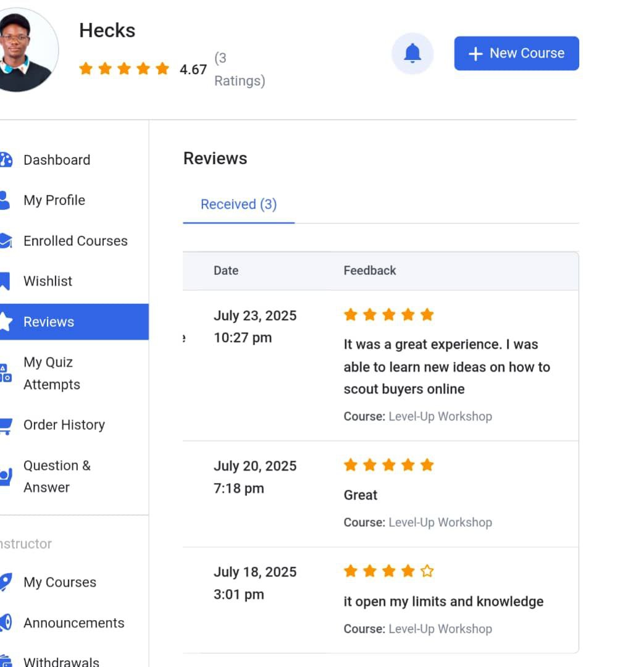644x667 pixels.
Task: Open the notification bell
Action: click(x=412, y=54)
